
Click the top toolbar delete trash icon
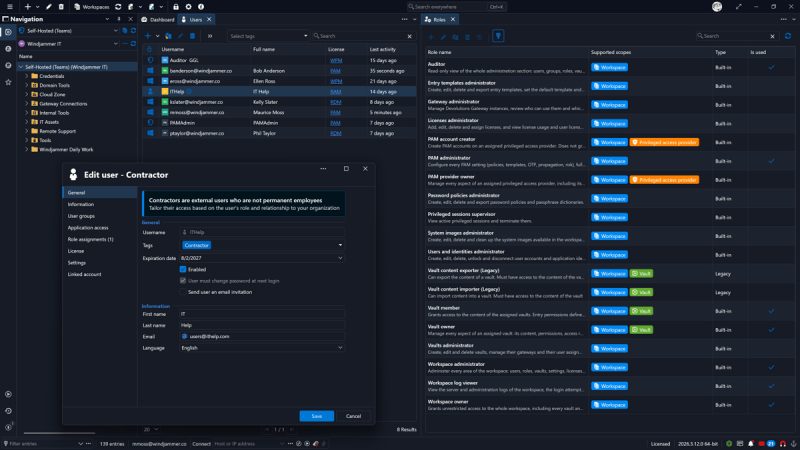(x=61, y=7)
